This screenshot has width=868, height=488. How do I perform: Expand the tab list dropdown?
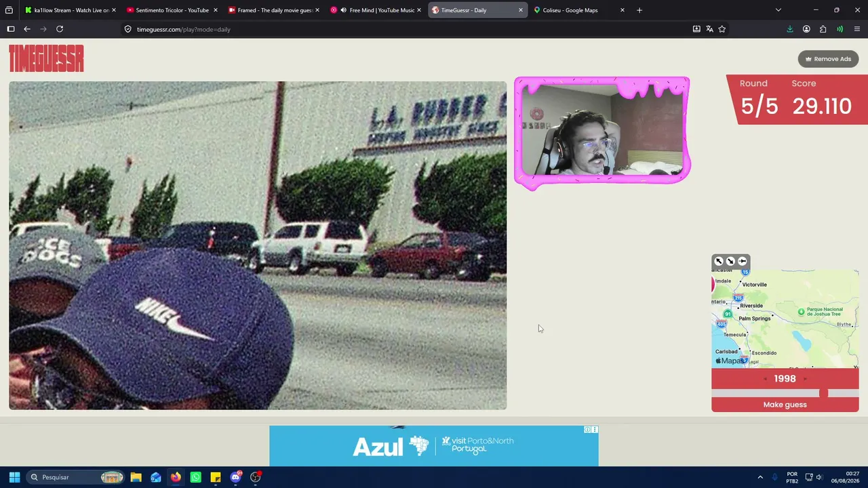(x=778, y=10)
